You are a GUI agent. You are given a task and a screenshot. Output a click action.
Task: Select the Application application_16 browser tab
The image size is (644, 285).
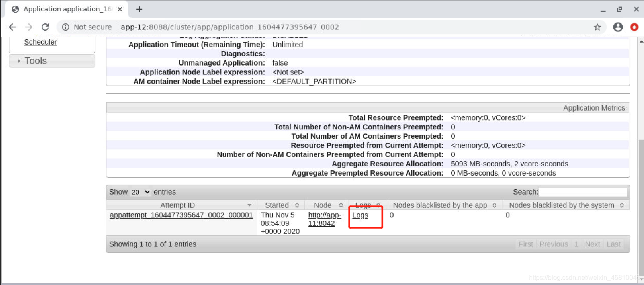pyautogui.click(x=67, y=9)
